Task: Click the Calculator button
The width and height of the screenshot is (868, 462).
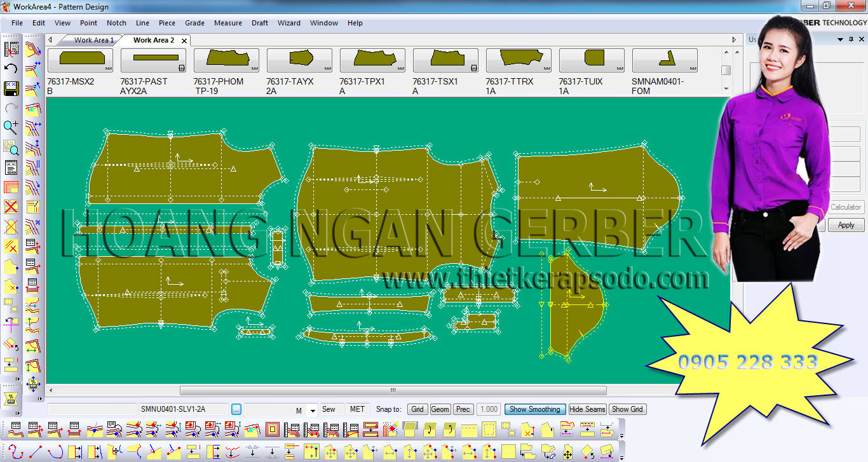Action: (x=845, y=207)
